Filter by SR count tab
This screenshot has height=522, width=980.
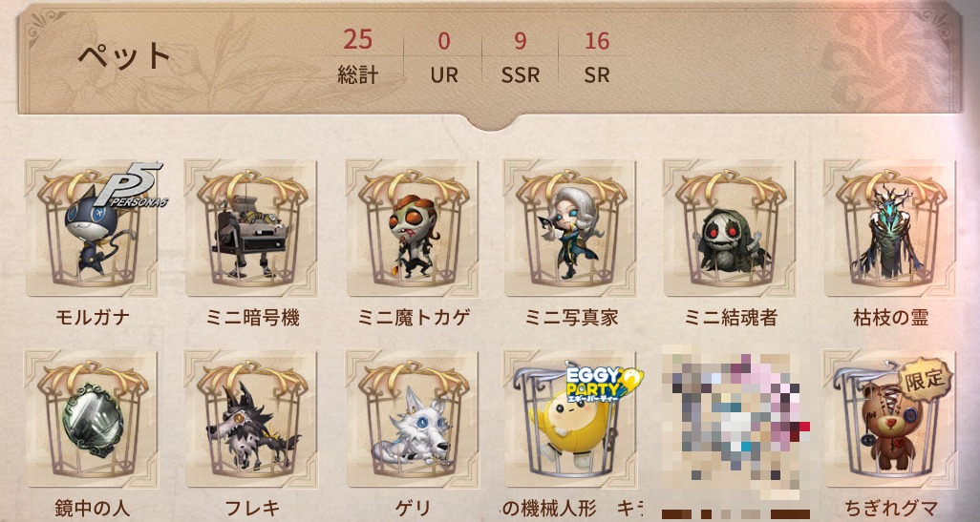coord(597,58)
